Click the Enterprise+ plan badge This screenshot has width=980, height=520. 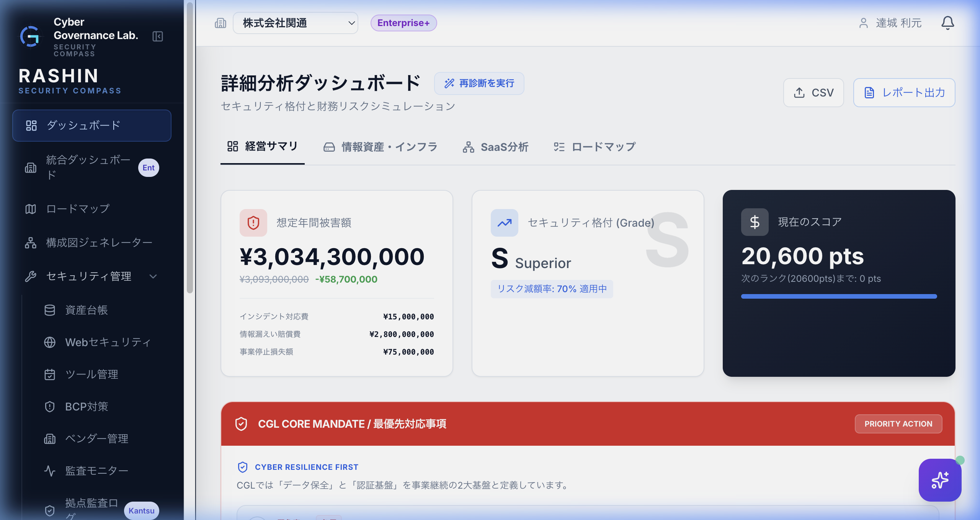click(403, 23)
